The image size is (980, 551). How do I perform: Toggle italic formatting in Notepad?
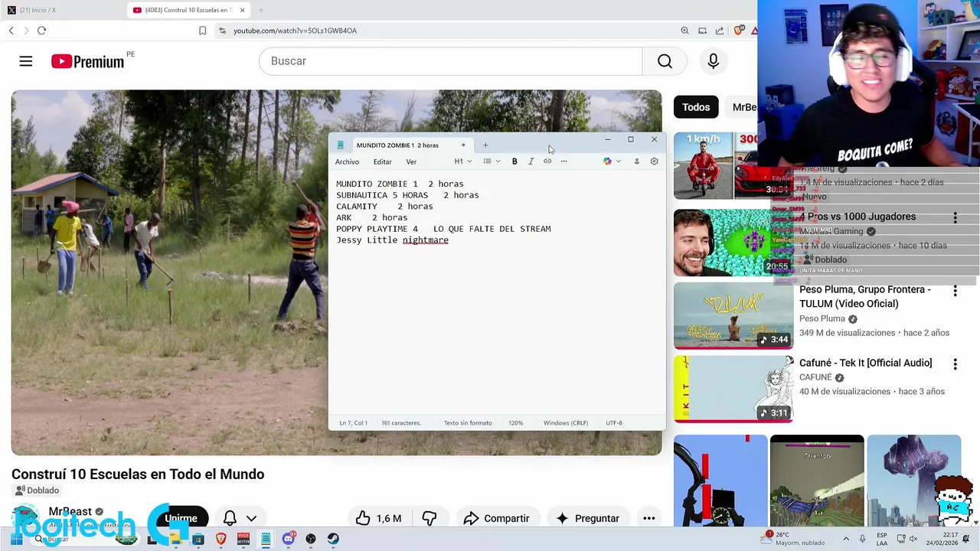click(531, 161)
